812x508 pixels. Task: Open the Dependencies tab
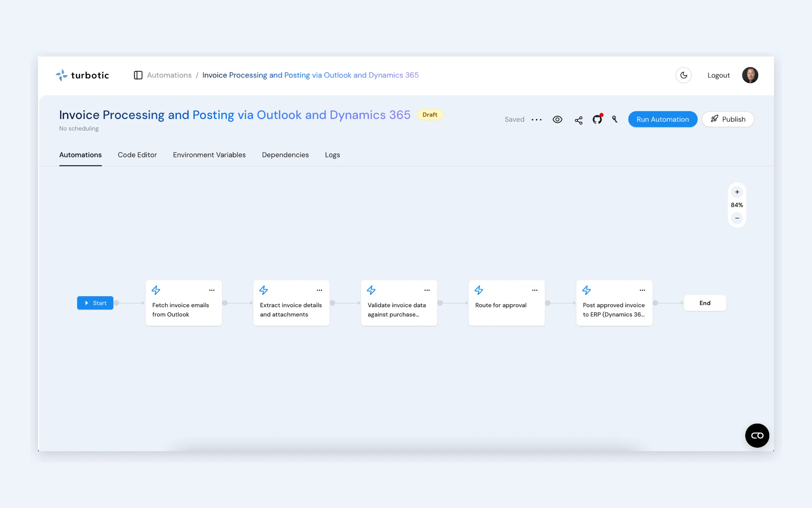pos(285,155)
